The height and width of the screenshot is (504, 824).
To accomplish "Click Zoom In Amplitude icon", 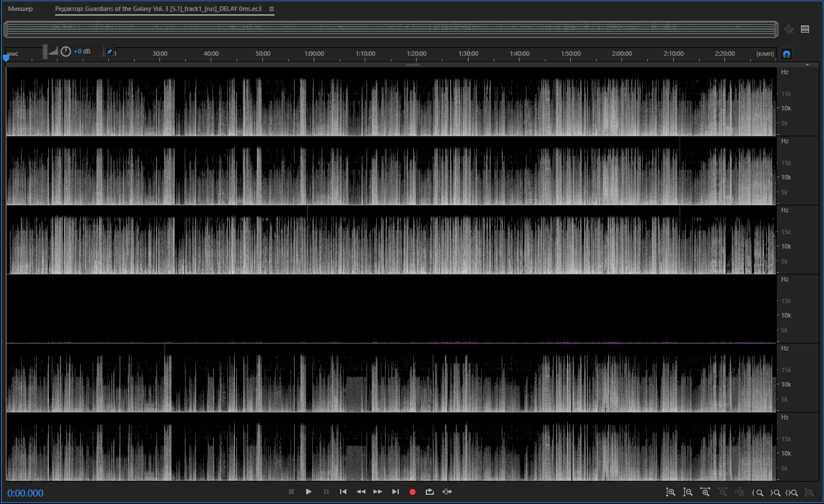I will [x=670, y=492].
